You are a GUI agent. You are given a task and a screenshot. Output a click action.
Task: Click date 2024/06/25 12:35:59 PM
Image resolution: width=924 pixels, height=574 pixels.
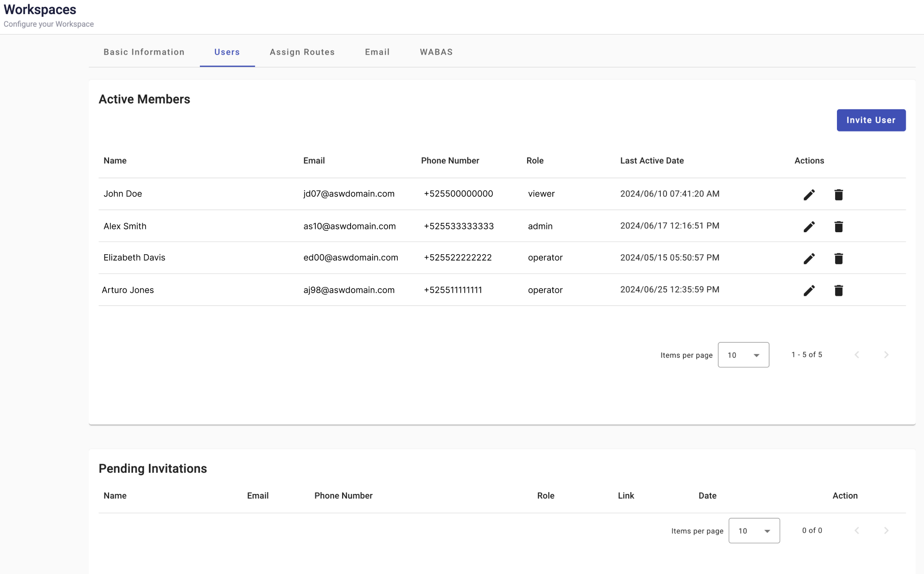670,289
